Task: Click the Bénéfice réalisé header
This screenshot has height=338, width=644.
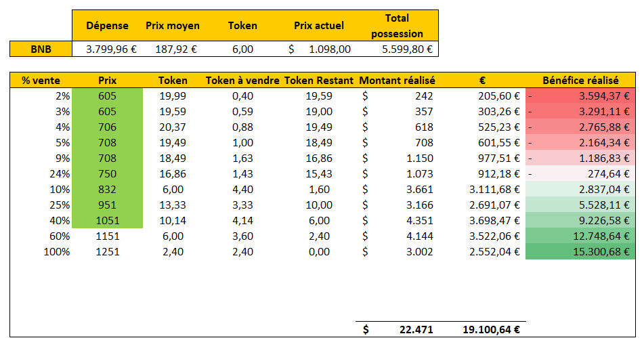Action: pos(580,80)
